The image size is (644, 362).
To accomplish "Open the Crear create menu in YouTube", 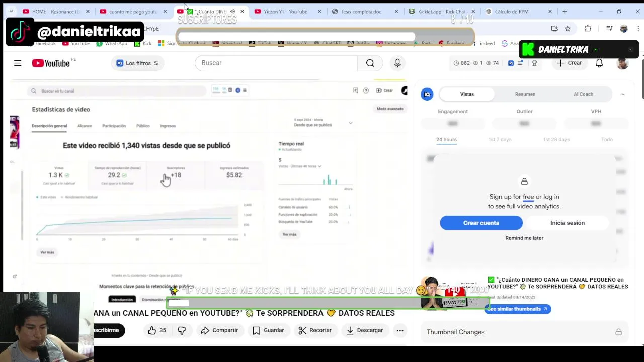I will pos(569,63).
